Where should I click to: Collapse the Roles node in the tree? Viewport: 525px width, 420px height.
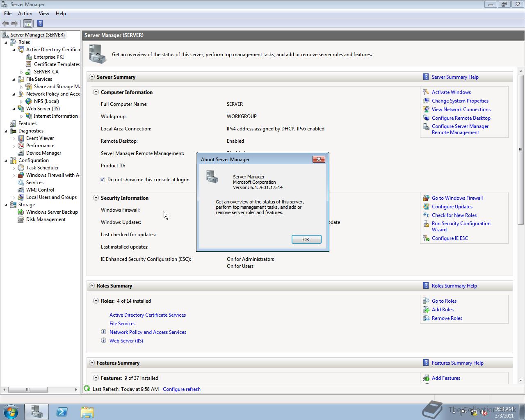click(x=6, y=42)
